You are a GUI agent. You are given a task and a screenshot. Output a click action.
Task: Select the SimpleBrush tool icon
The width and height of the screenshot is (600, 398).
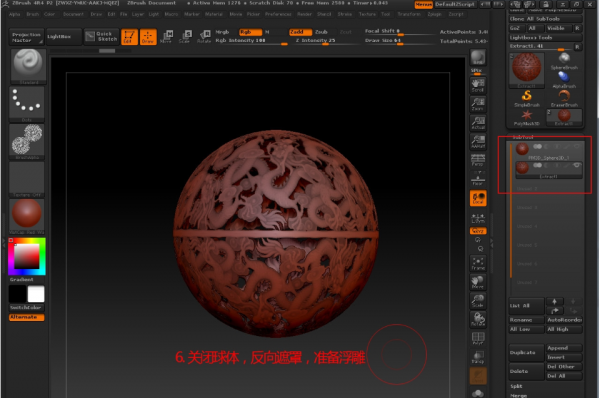[x=527, y=99]
